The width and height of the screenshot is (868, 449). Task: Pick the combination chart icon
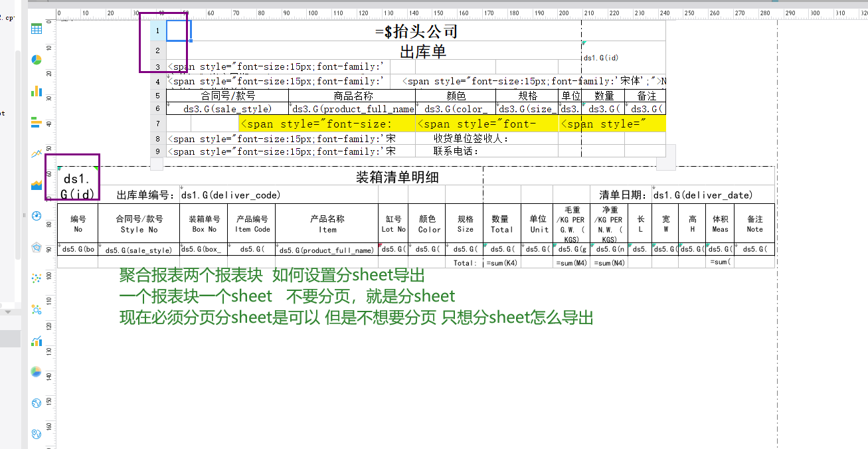tap(37, 341)
